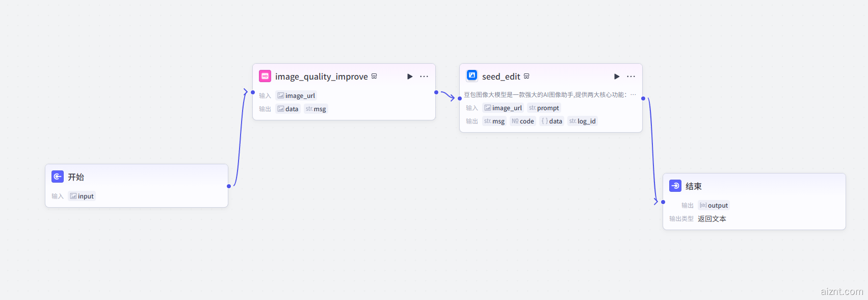Click input port dot of 结束 node
Screen dimensions: 868x300
663,202
